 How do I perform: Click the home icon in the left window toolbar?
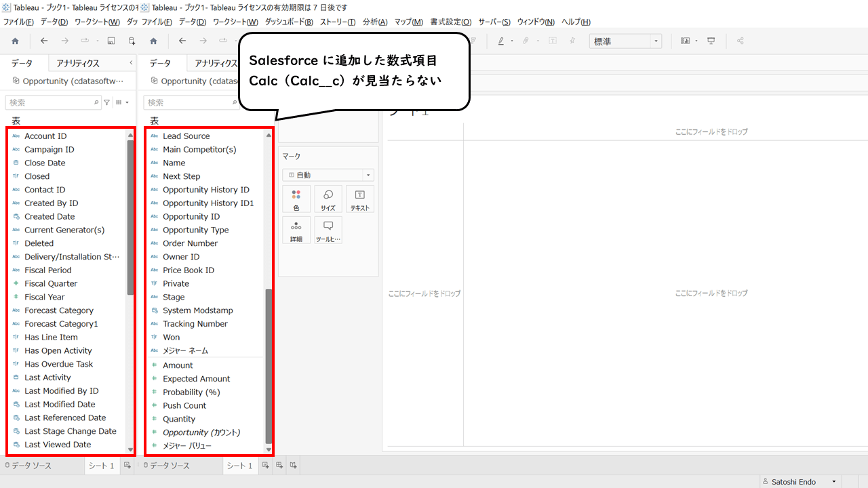point(15,41)
